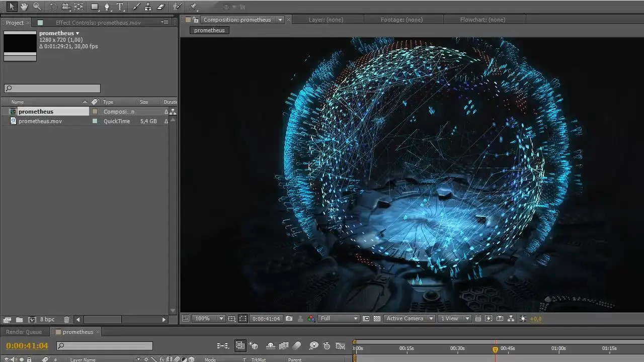Screen dimensions: 644x362
Task: Select the Eraser tool
Action: pos(160,7)
